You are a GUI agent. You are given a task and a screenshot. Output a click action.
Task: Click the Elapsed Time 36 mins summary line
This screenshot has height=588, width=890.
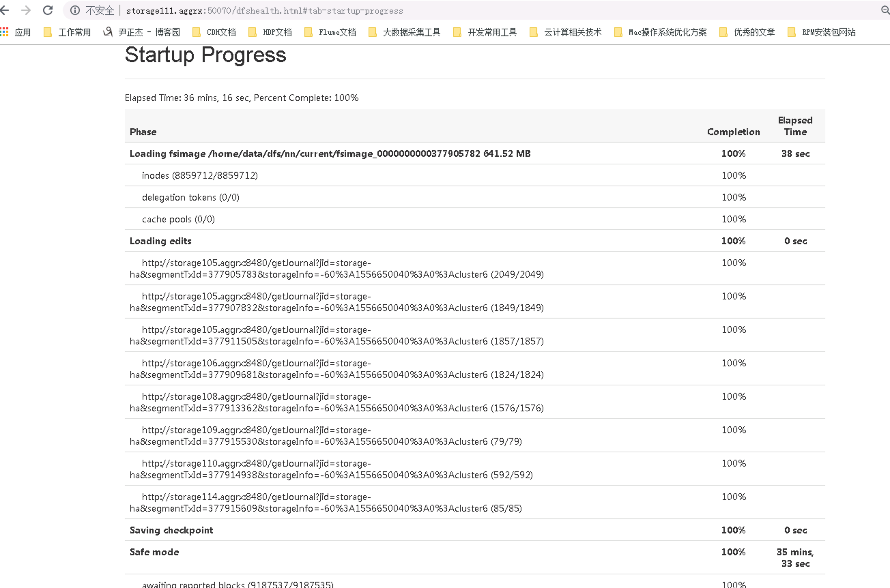point(242,98)
